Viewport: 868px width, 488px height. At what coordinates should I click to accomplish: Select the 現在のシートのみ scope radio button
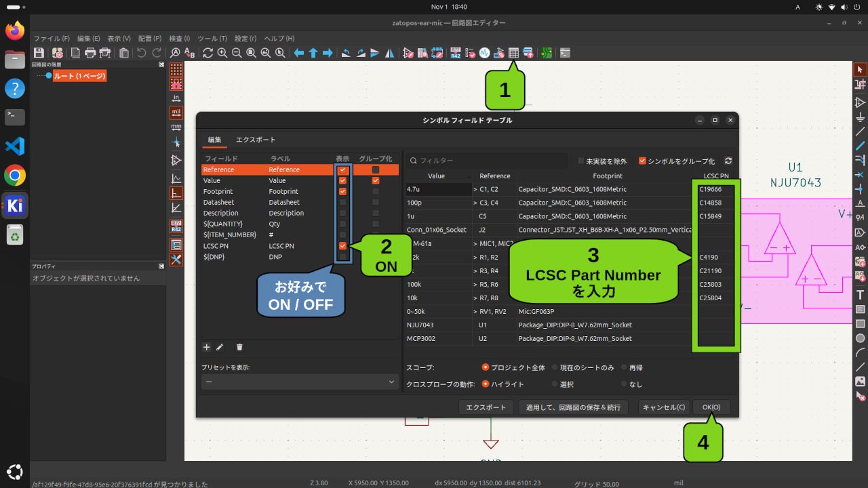pyautogui.click(x=555, y=367)
